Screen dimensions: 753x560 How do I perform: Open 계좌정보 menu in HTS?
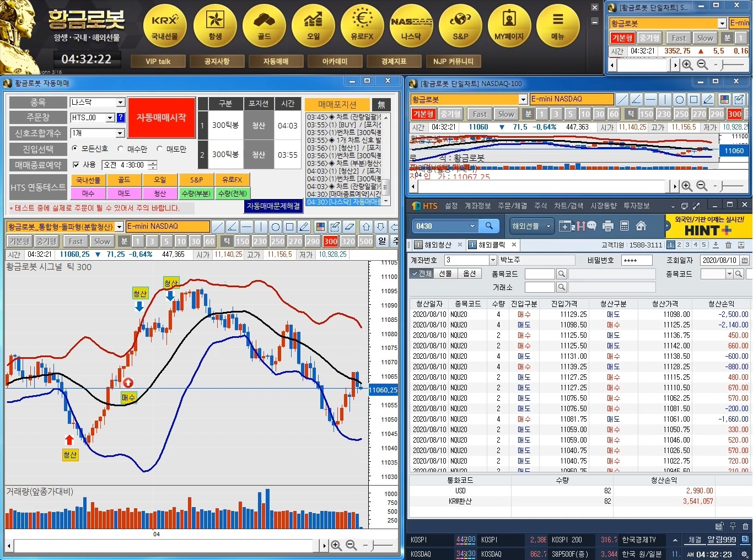477,206
